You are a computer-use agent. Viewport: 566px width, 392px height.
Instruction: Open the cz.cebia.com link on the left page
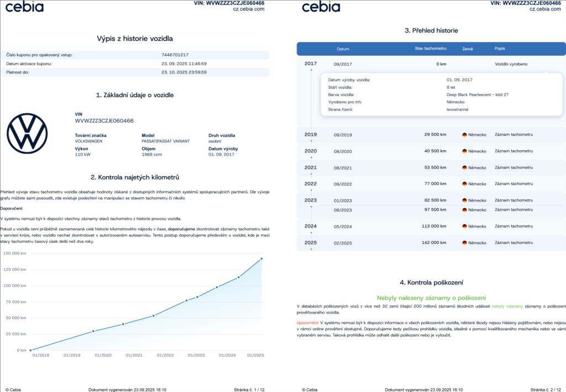pyautogui.click(x=248, y=9)
